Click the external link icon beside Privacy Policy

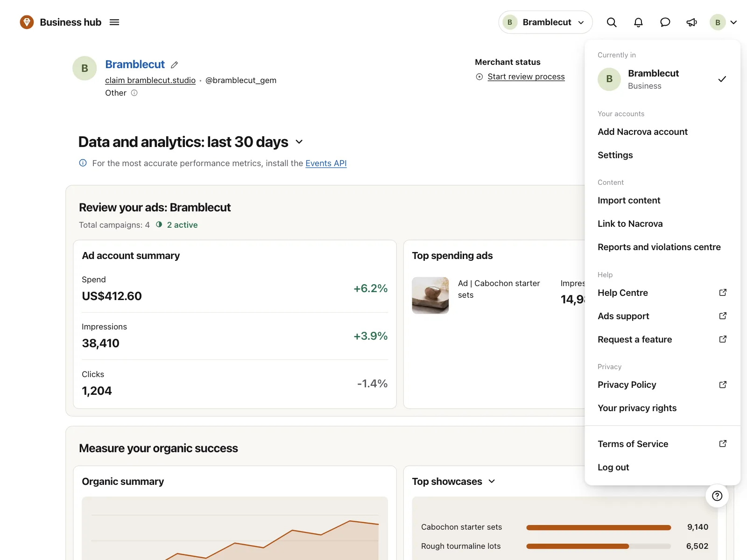click(x=723, y=385)
